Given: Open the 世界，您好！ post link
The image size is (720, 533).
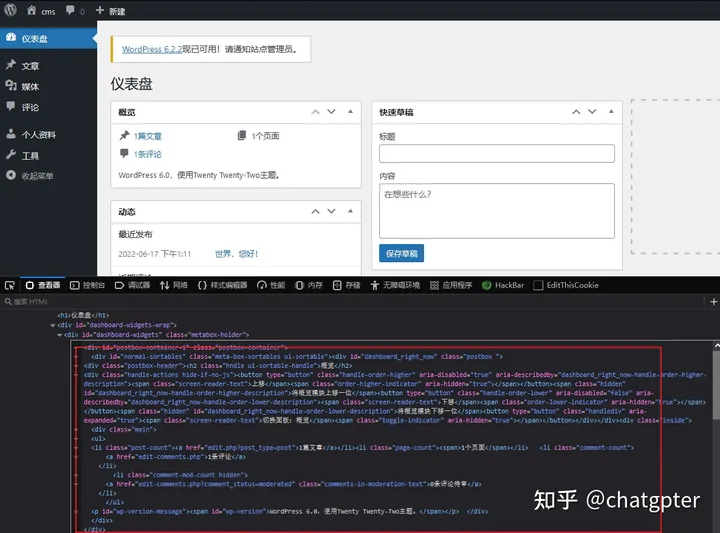Looking at the screenshot, I should [236, 254].
